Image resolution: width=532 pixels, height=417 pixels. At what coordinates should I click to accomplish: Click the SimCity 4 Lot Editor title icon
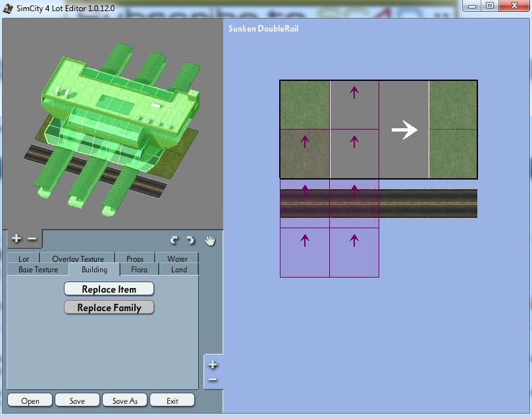tap(8, 9)
